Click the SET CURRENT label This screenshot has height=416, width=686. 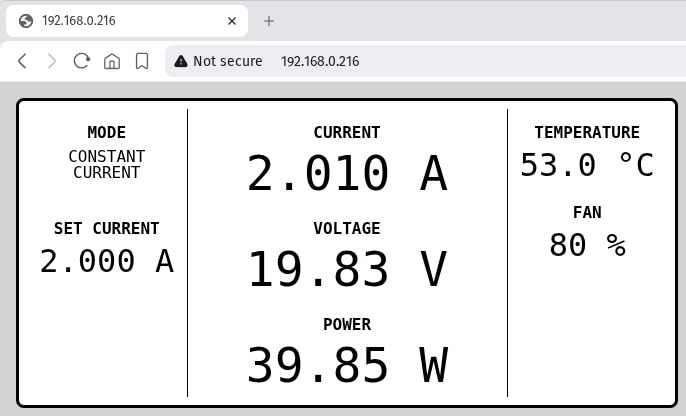point(106,228)
